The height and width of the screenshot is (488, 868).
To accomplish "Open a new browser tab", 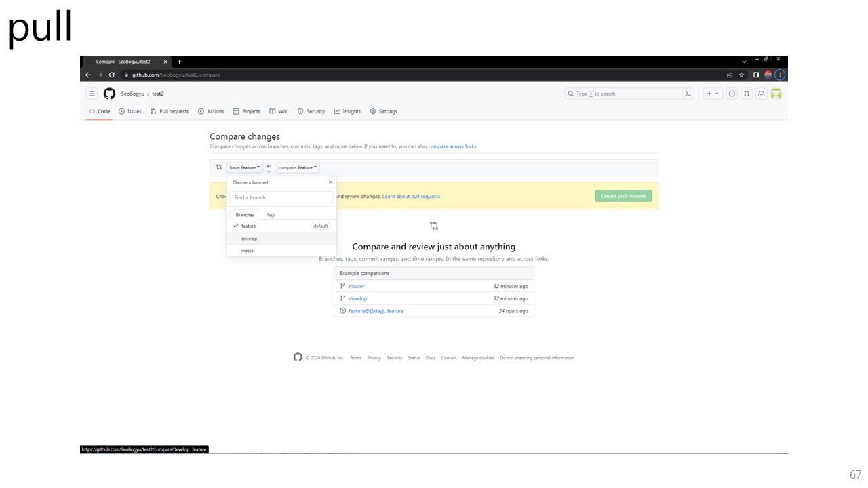I will click(x=180, y=62).
